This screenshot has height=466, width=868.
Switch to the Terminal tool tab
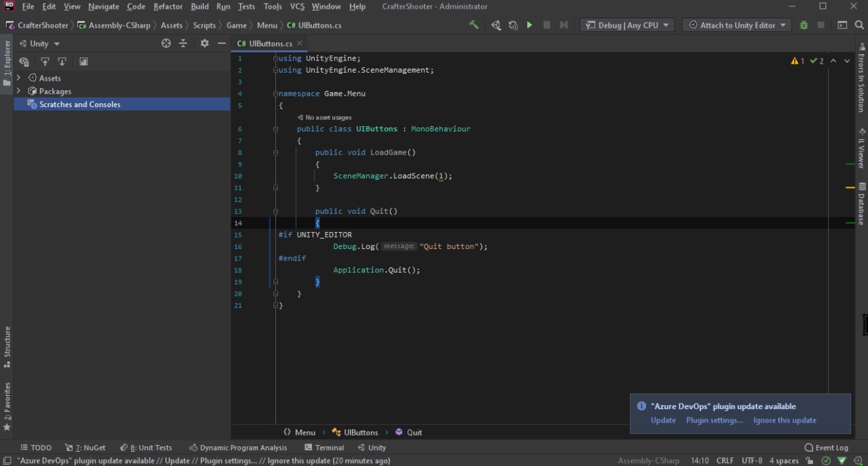pos(324,448)
